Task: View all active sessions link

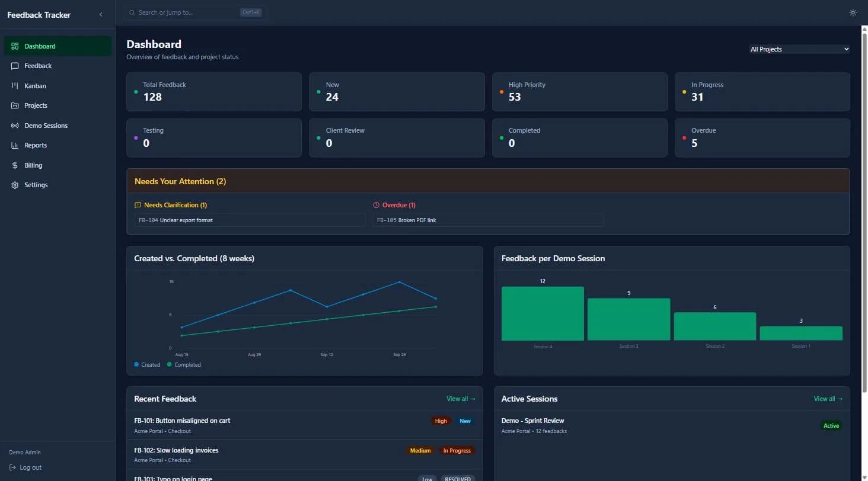Action: click(828, 399)
